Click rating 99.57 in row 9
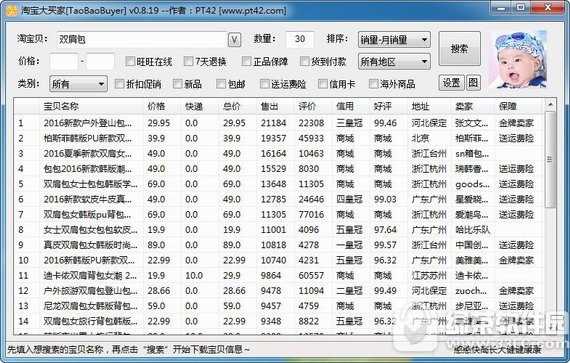 (385, 245)
